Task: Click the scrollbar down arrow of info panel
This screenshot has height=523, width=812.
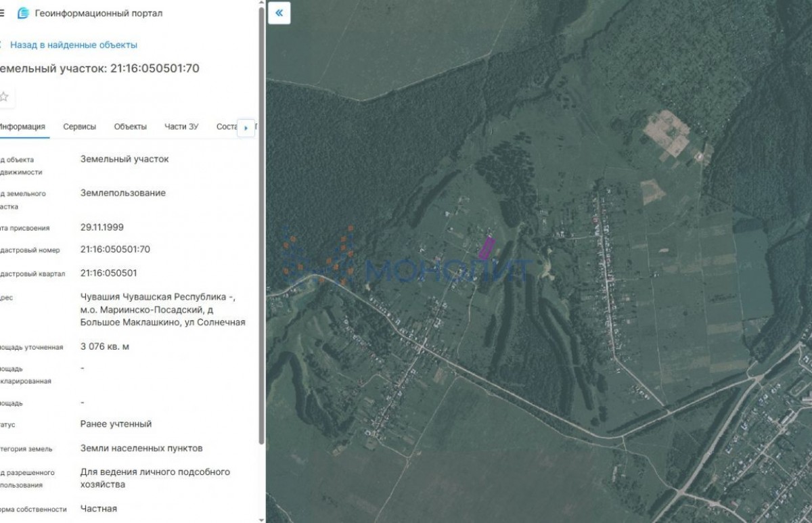Action: point(261,518)
